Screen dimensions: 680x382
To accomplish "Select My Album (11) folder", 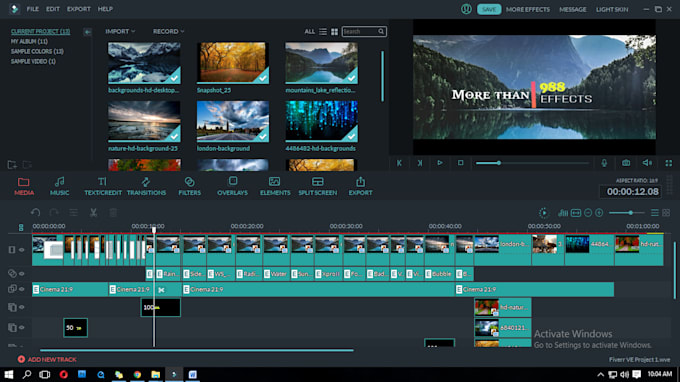I will click(x=29, y=42).
